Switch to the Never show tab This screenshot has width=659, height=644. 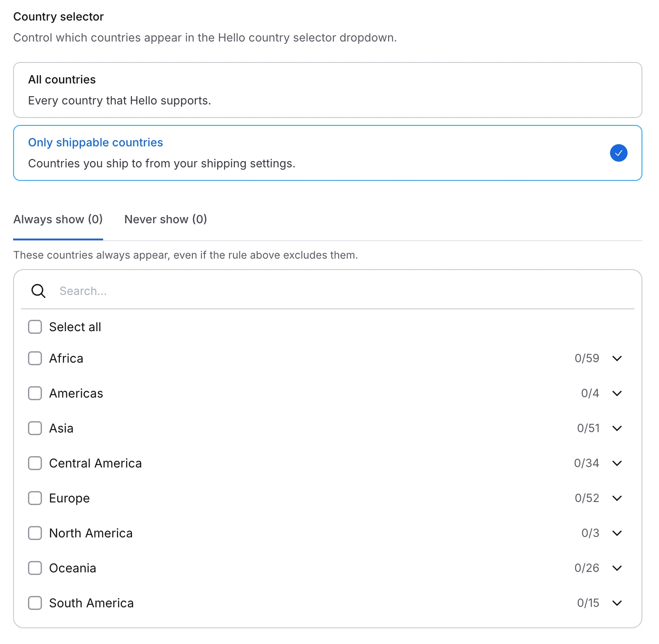pyautogui.click(x=165, y=219)
